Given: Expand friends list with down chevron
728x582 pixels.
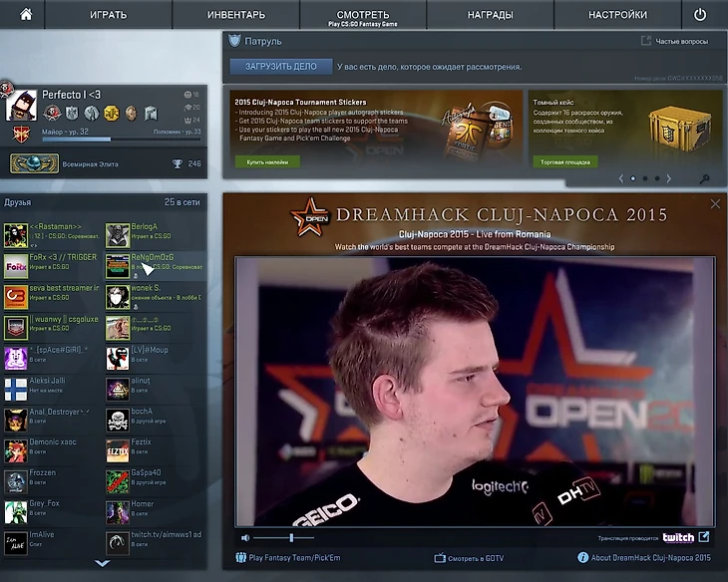Looking at the screenshot, I should tap(102, 564).
